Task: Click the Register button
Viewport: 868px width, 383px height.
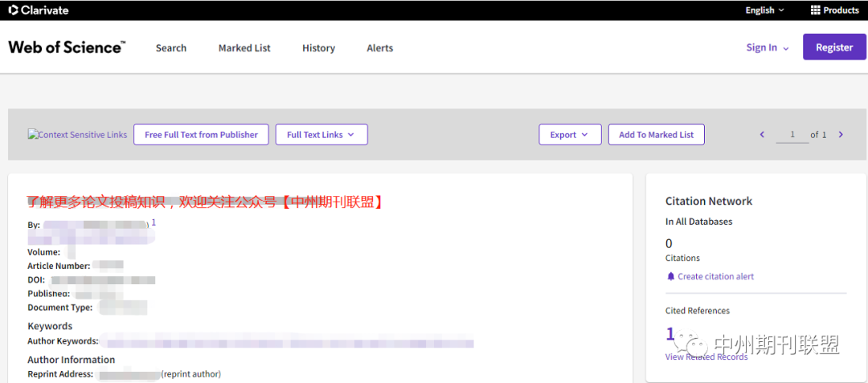Action: coord(834,47)
